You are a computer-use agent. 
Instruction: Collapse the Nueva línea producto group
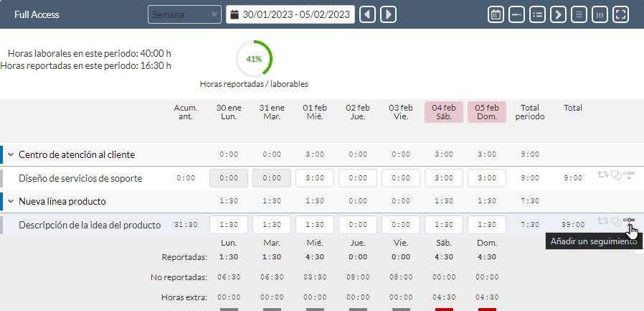[x=11, y=202]
